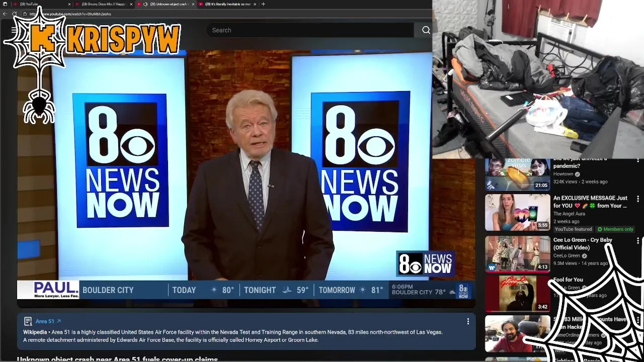Screen dimensions: 644x362
Task: Visit the CeeLo Green channel under Cry Baby
Action: coord(567,255)
